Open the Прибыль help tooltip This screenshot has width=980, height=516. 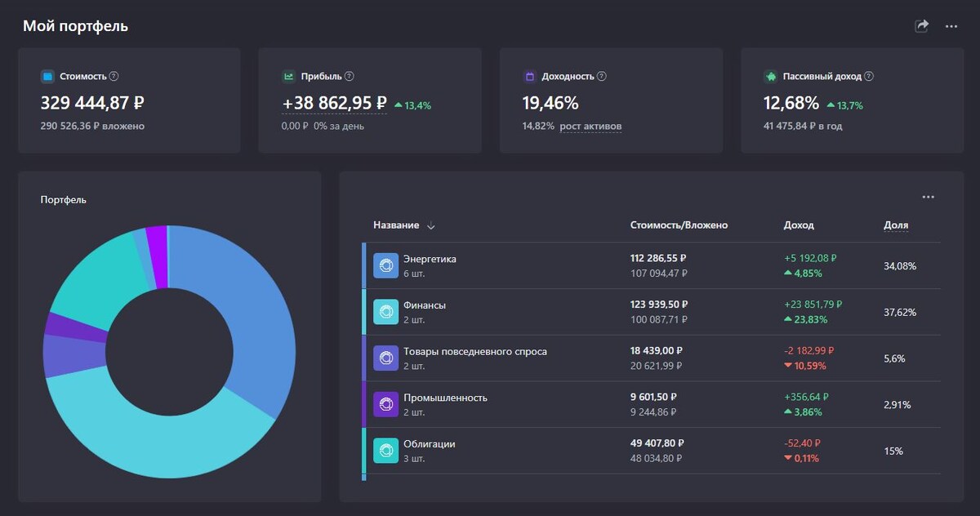pyautogui.click(x=348, y=75)
